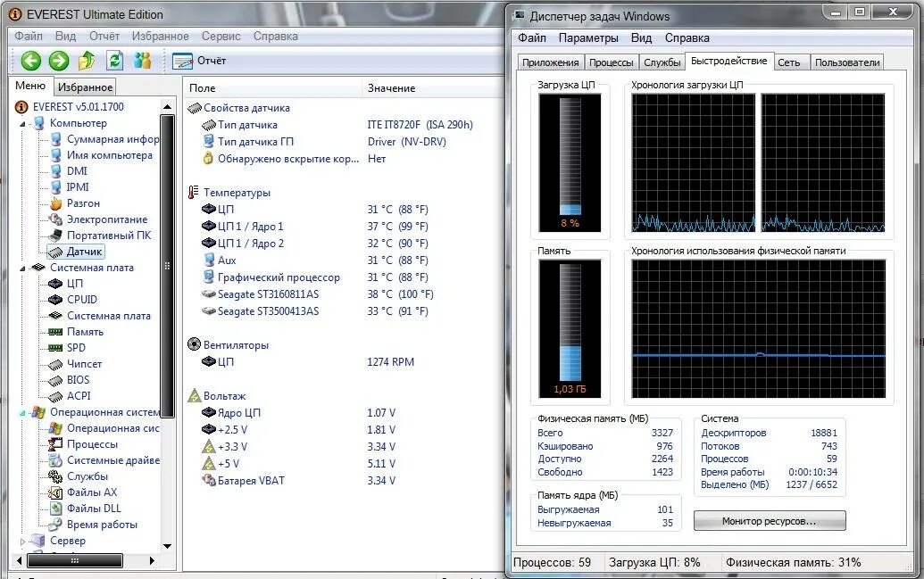
Task: Open Разгон flame icon item
Action: (56, 203)
